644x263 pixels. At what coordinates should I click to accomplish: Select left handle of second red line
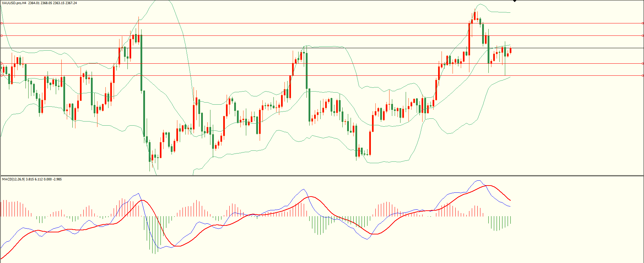(x=1, y=35)
